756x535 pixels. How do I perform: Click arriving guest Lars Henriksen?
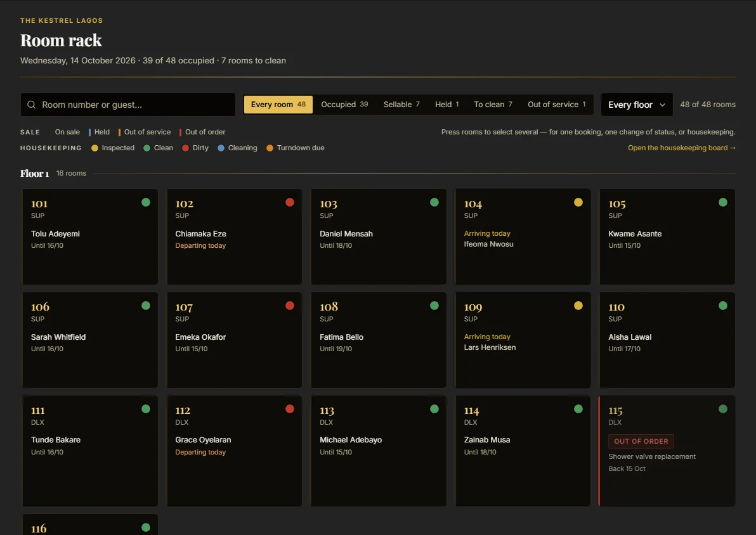click(490, 347)
